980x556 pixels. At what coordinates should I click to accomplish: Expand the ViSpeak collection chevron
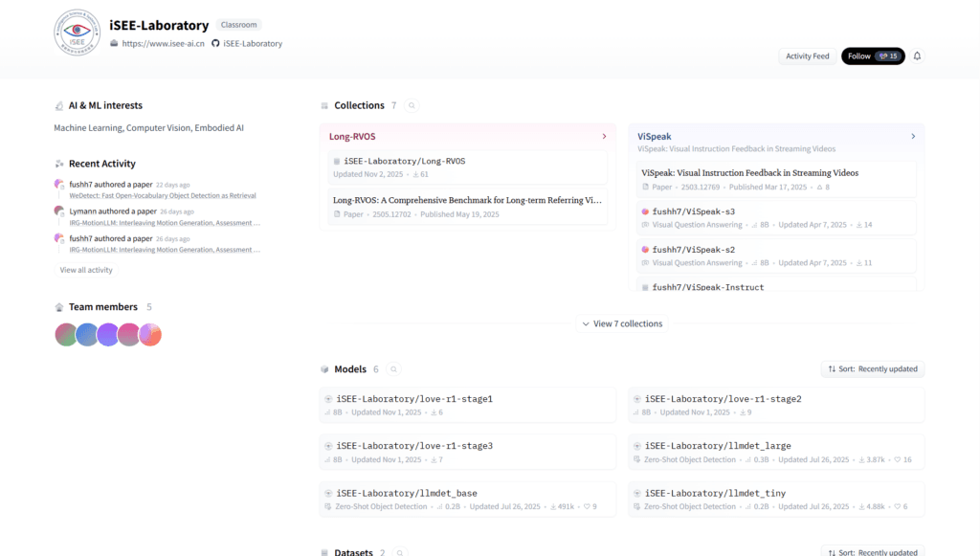[x=913, y=137]
